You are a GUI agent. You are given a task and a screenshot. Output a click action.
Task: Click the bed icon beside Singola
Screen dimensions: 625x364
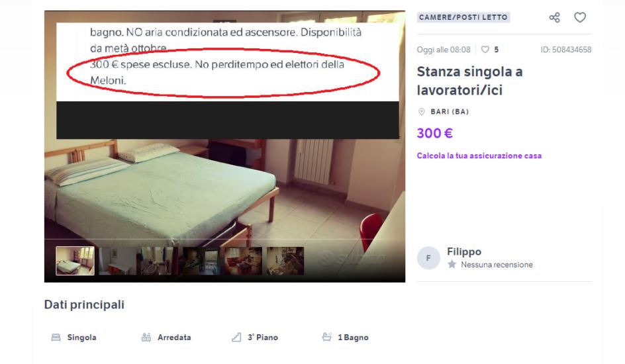point(56,338)
